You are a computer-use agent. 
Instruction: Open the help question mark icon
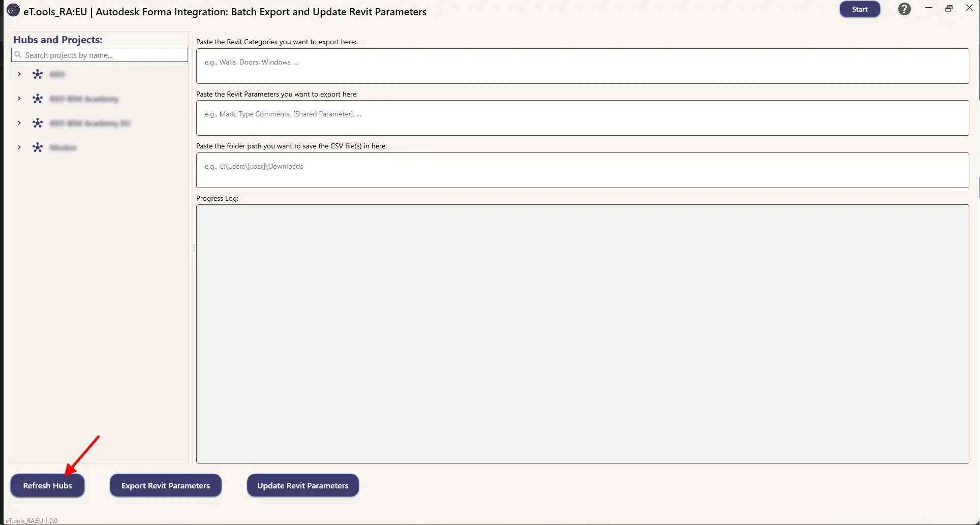pyautogui.click(x=904, y=9)
